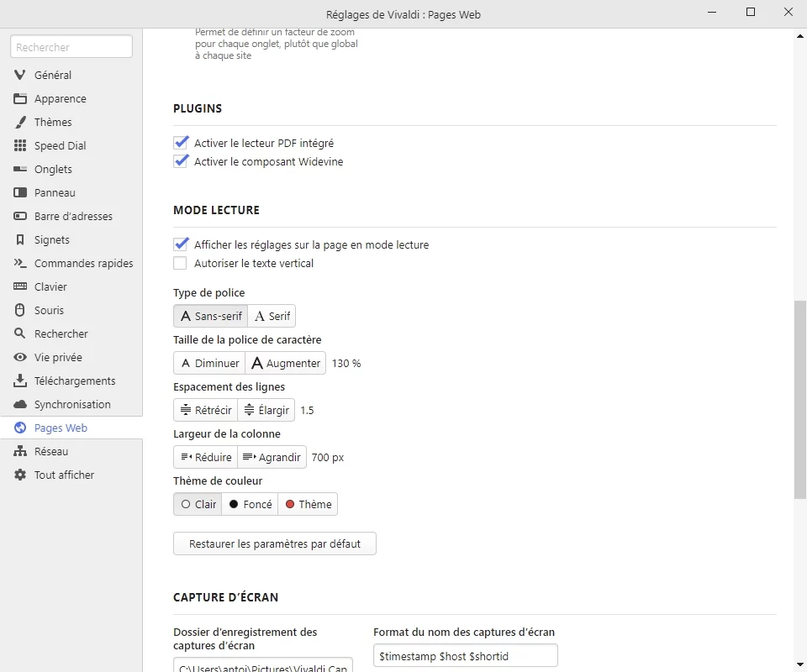Open the Apparence settings section
This screenshot has width=807, height=672.
[x=71, y=99]
